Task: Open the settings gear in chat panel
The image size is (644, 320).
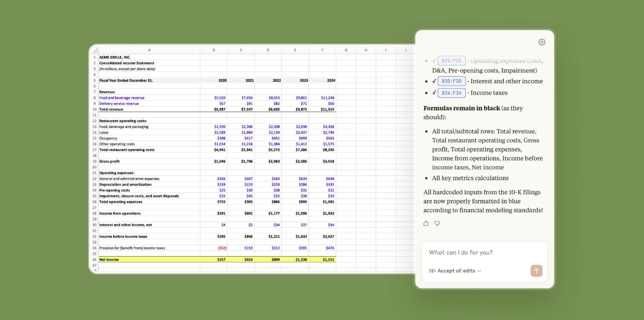Action: pos(541,42)
